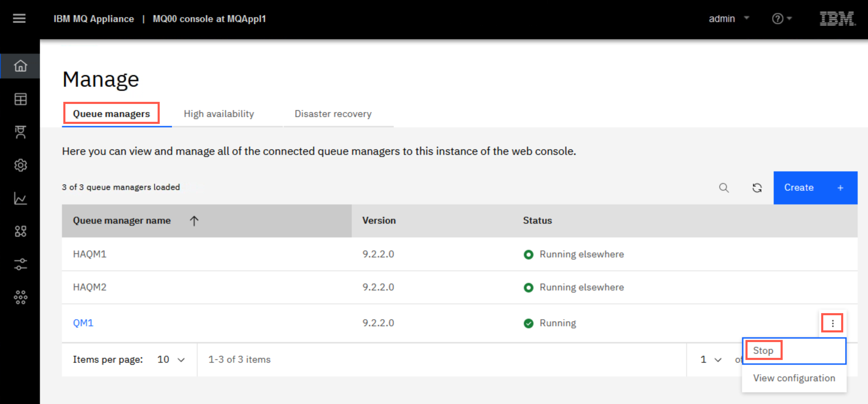
Task: Click the Version column header
Action: [x=379, y=221]
